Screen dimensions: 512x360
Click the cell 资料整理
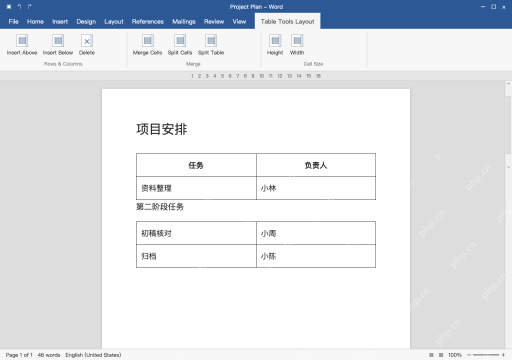point(196,188)
